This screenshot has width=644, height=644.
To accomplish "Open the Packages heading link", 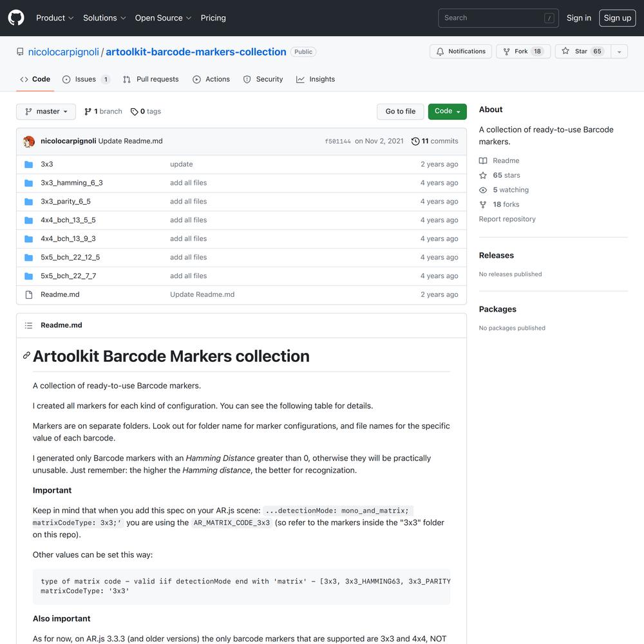I will pos(497,309).
